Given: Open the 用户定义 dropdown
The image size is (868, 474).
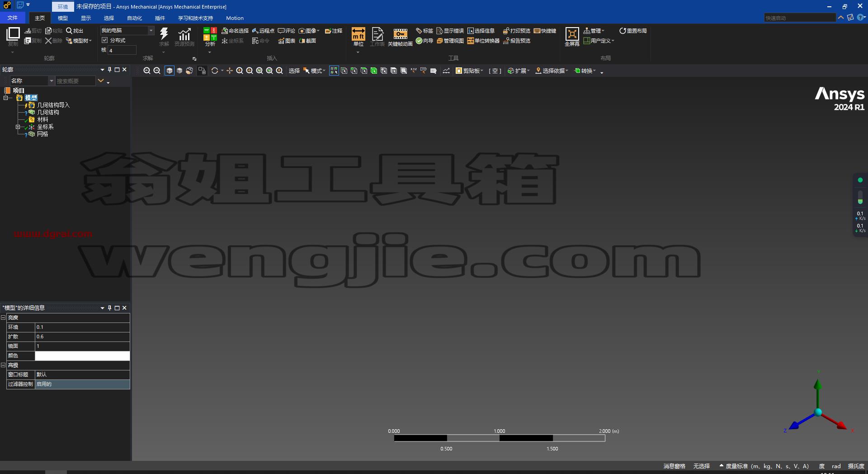Looking at the screenshot, I should coord(599,41).
